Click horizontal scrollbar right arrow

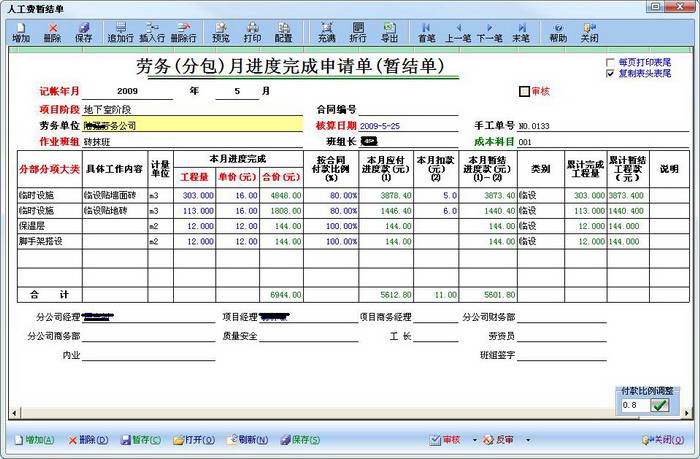pos(686,413)
